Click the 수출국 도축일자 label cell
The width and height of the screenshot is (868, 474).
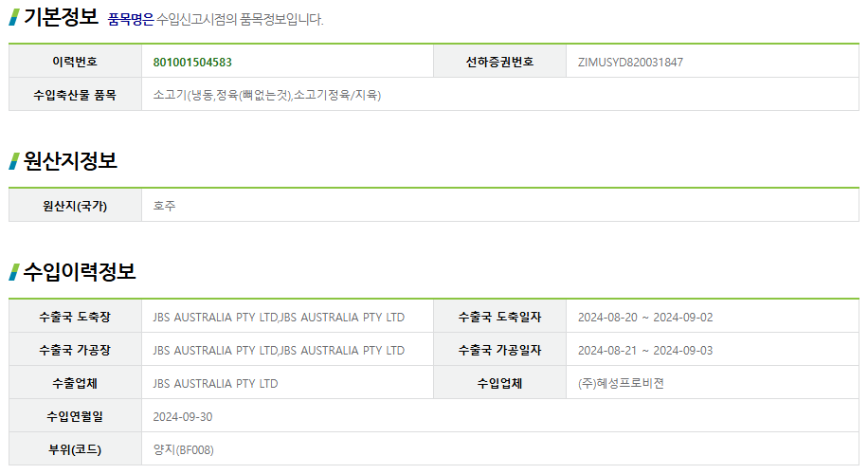click(499, 317)
